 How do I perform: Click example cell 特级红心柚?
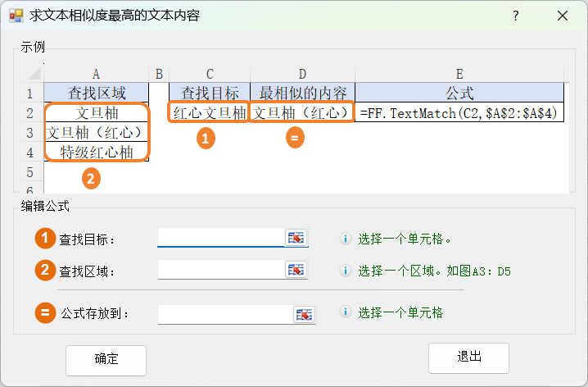click(x=97, y=152)
